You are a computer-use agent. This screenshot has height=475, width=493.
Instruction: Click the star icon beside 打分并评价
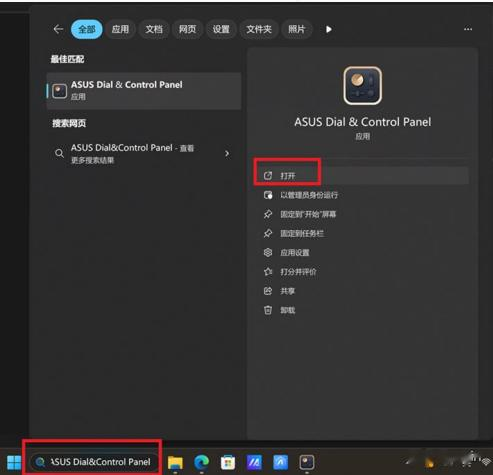268,272
